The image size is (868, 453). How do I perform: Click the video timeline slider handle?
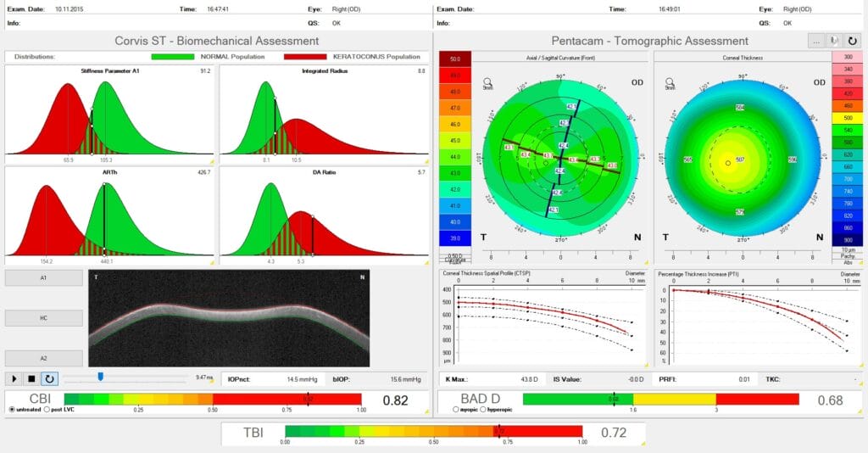pos(101,377)
